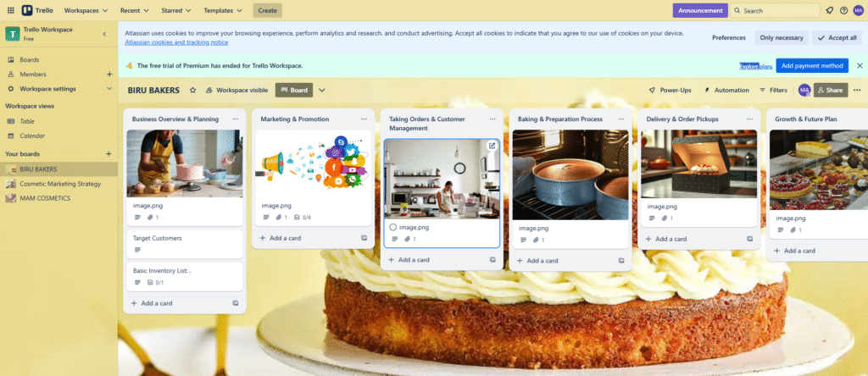Open the notifications icon in top bar

pyautogui.click(x=829, y=10)
